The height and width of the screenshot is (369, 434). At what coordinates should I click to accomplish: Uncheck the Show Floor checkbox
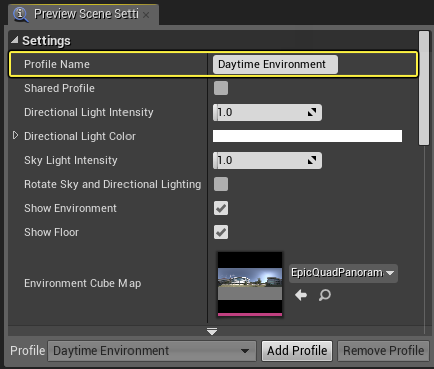[x=221, y=232]
